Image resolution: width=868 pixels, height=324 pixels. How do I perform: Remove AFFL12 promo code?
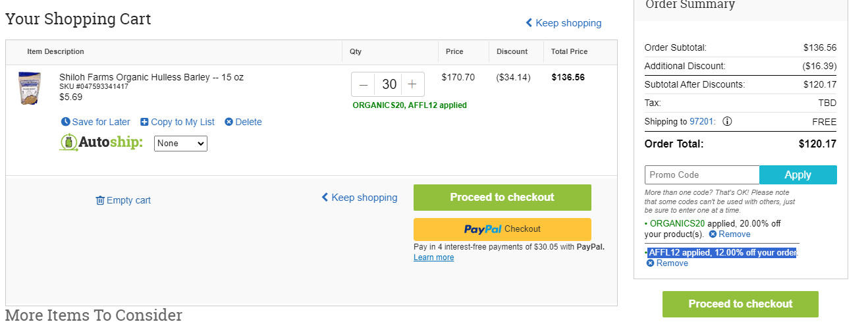(667, 263)
